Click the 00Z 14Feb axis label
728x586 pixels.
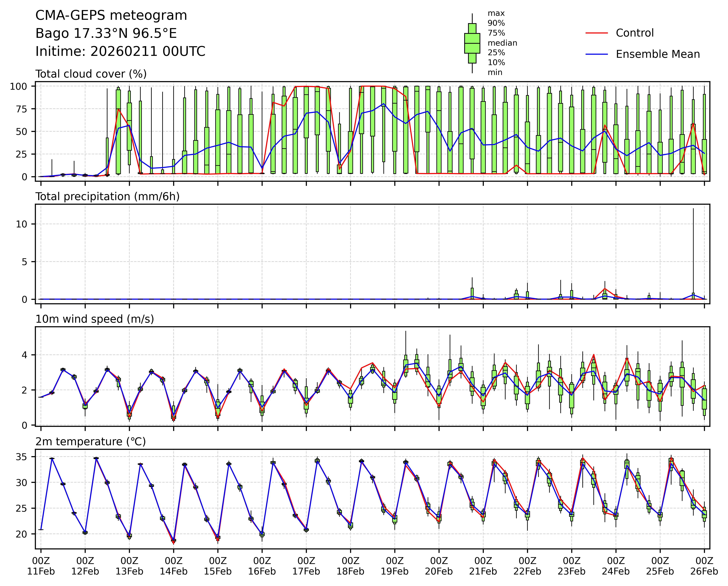coord(174,566)
